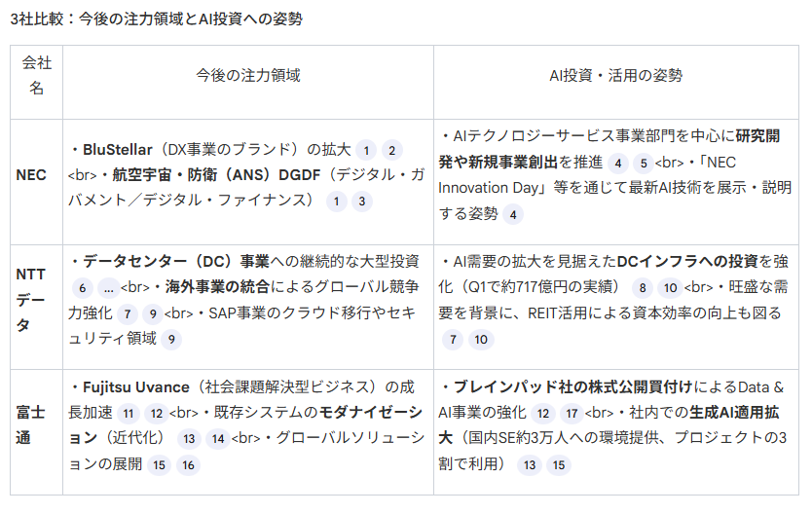
Task: Open citation 4 after する姿勢
Action: [513, 214]
